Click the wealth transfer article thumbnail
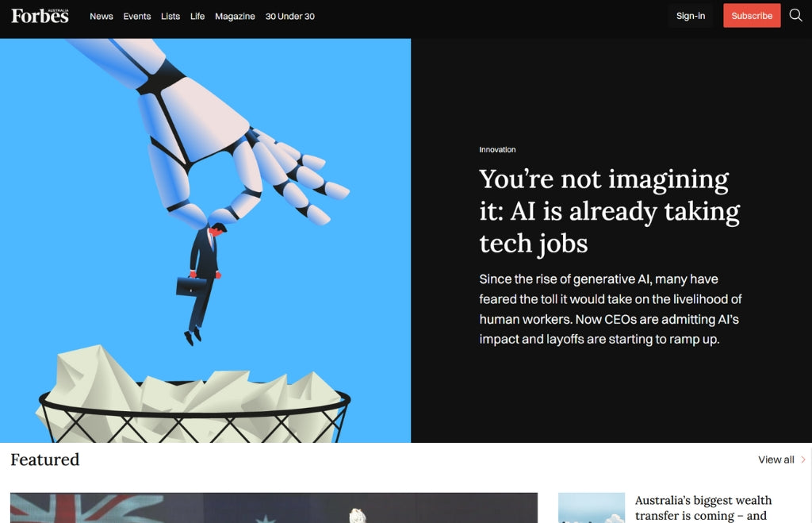 point(592,508)
